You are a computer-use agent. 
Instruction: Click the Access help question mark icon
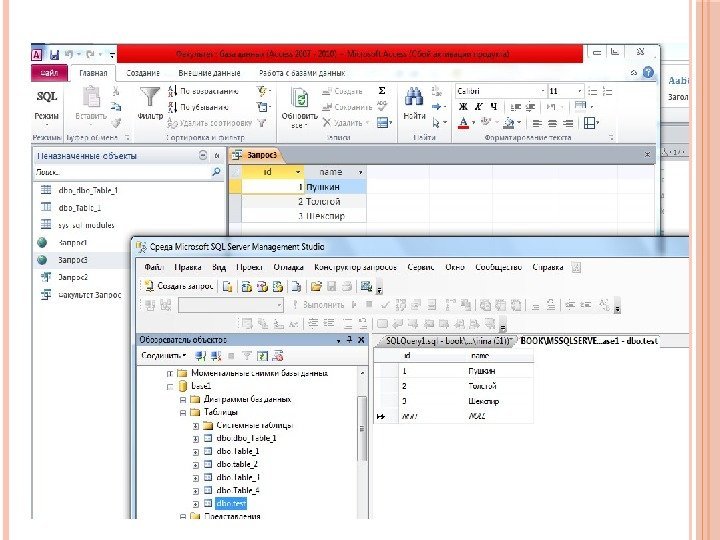[x=648, y=72]
